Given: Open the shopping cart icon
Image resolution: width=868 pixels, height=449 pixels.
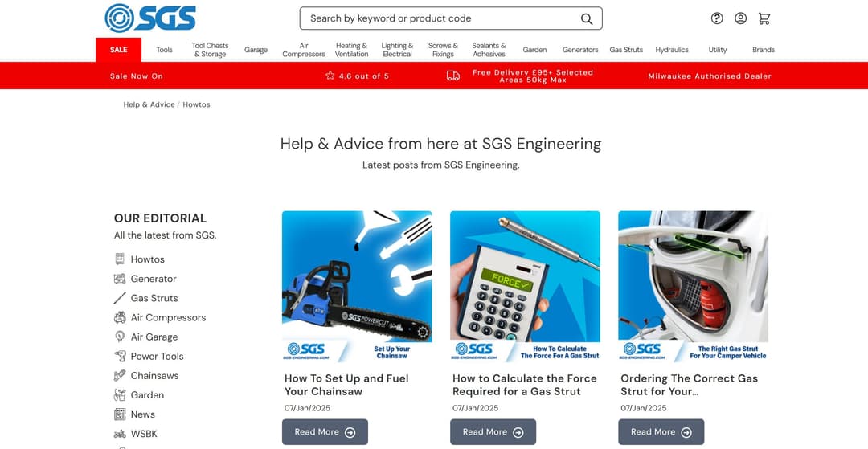Looking at the screenshot, I should [764, 18].
